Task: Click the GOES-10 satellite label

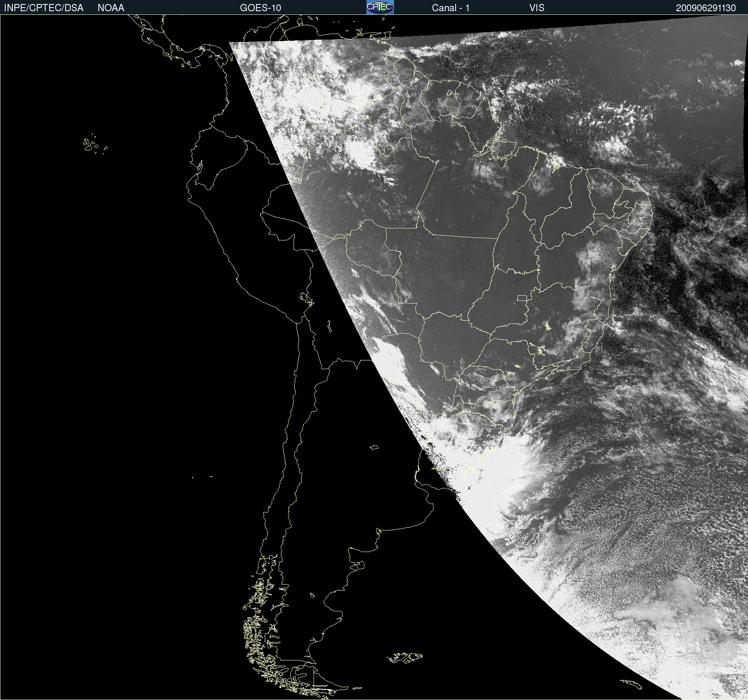Action: coord(260,8)
